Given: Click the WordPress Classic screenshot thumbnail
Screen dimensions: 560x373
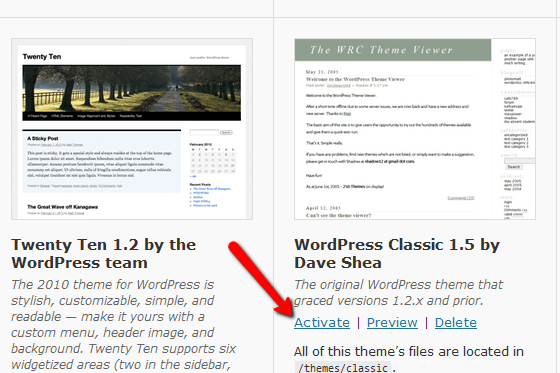Looking at the screenshot, I should (x=415, y=129).
